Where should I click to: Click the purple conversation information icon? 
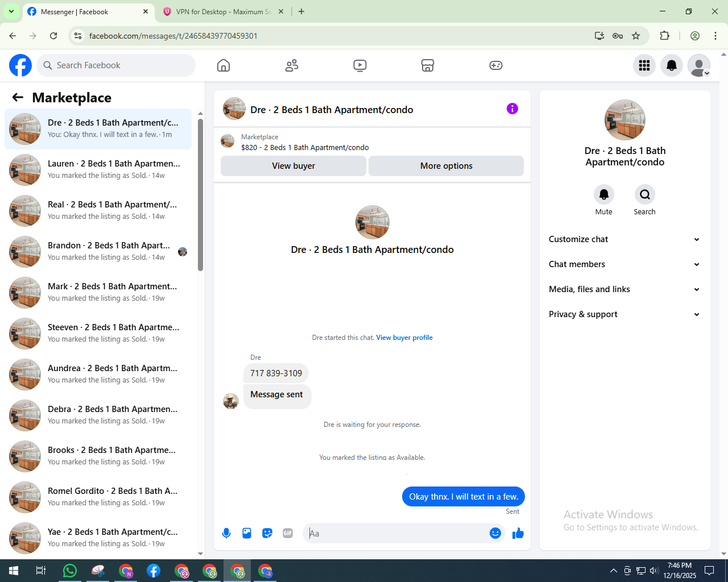[512, 109]
